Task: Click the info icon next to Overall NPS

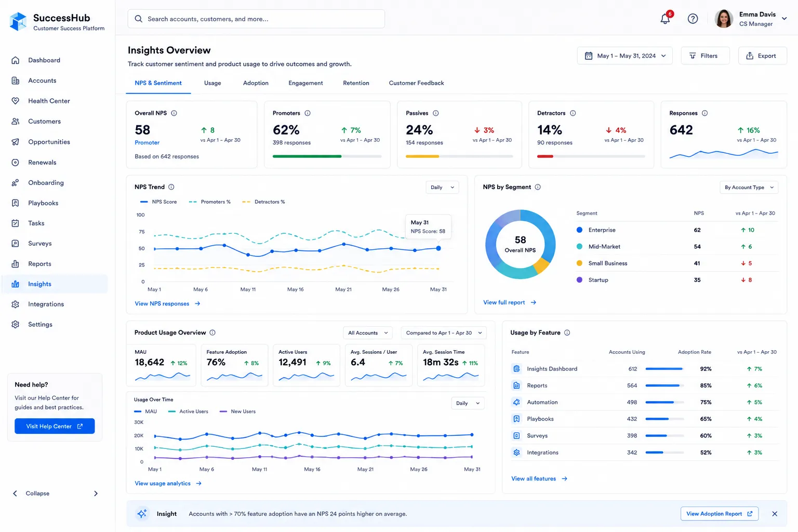Action: pos(174,113)
